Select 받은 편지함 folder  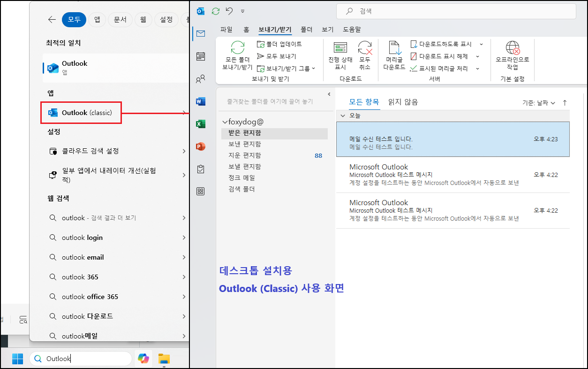click(274, 133)
